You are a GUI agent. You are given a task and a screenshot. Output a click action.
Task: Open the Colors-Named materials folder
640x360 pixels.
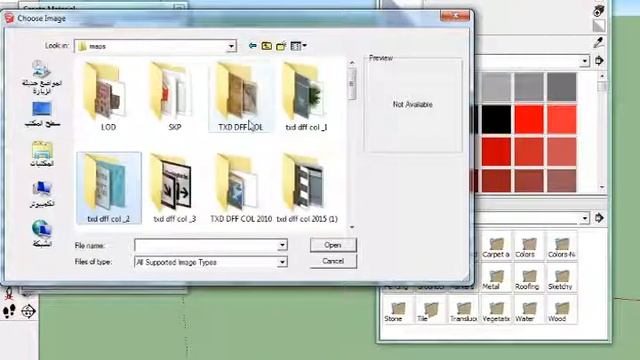click(562, 247)
